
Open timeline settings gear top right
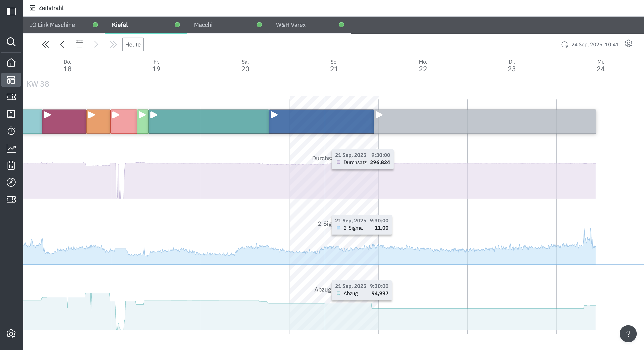628,44
